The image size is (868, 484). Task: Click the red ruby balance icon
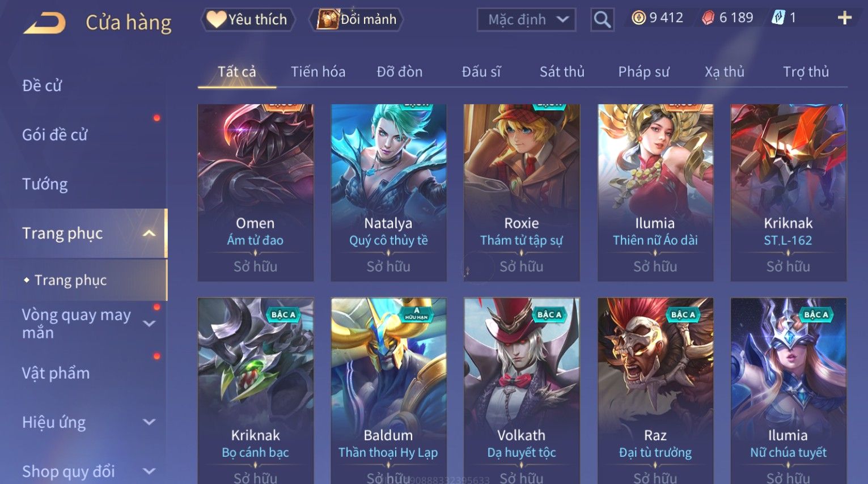(708, 18)
